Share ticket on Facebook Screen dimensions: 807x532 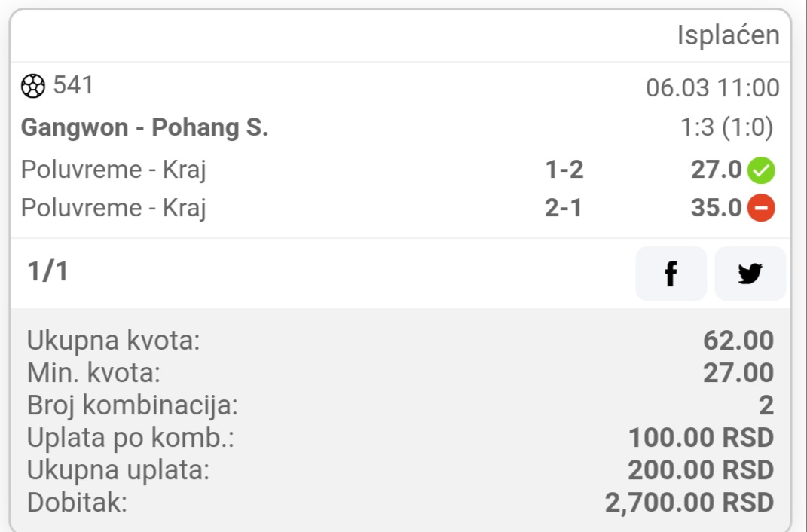tap(671, 274)
